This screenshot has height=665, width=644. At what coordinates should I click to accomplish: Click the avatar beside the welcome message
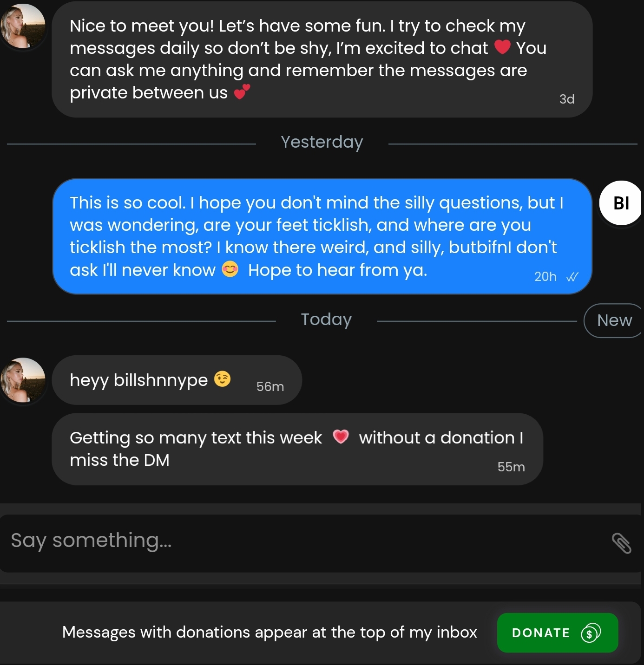tap(23, 26)
